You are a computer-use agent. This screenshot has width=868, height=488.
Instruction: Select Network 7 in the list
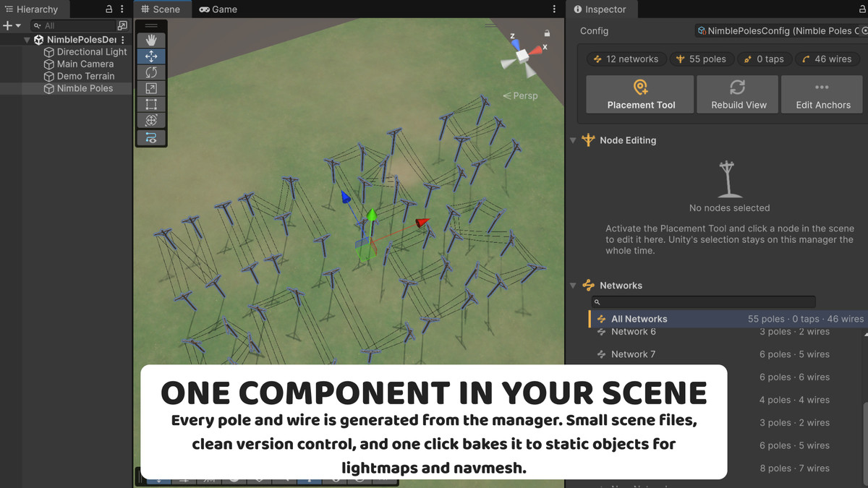(727, 354)
